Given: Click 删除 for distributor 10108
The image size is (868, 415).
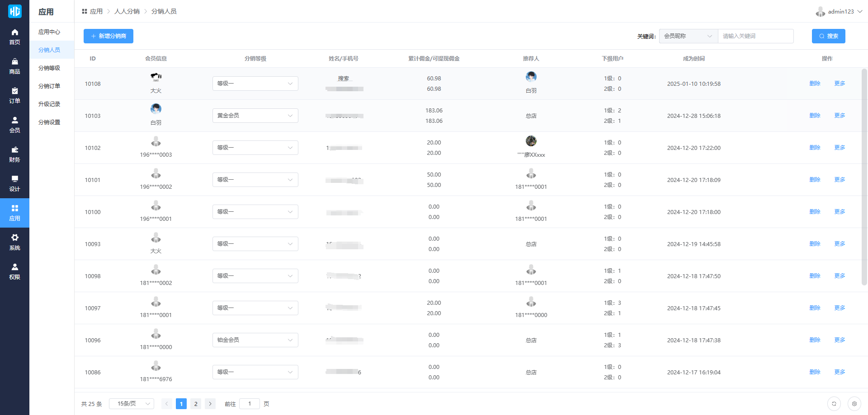Looking at the screenshot, I should 815,84.
